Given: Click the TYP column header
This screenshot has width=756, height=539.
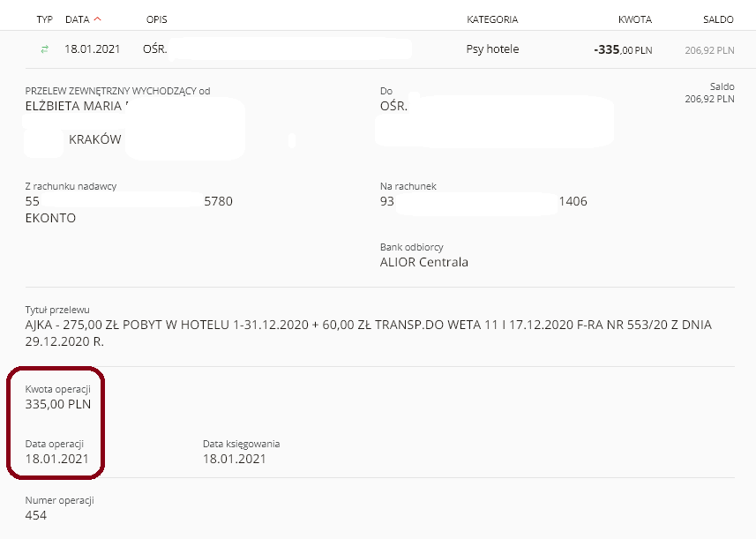Looking at the screenshot, I should [x=44, y=19].
